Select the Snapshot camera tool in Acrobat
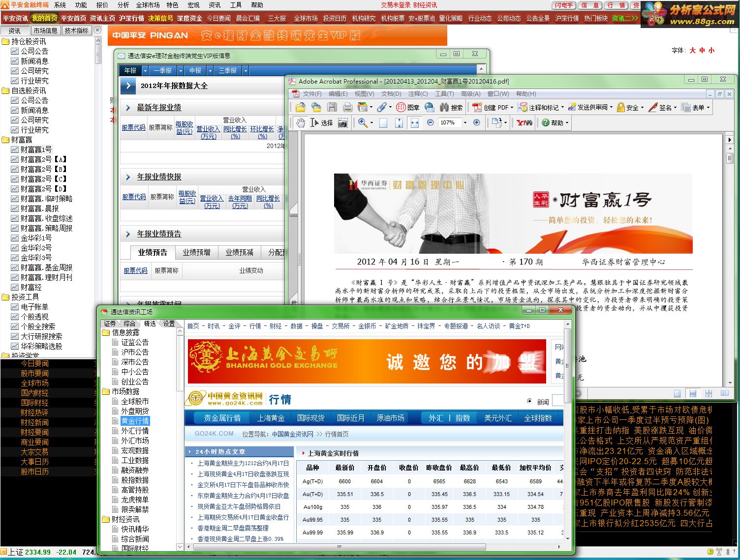 pyautogui.click(x=343, y=122)
